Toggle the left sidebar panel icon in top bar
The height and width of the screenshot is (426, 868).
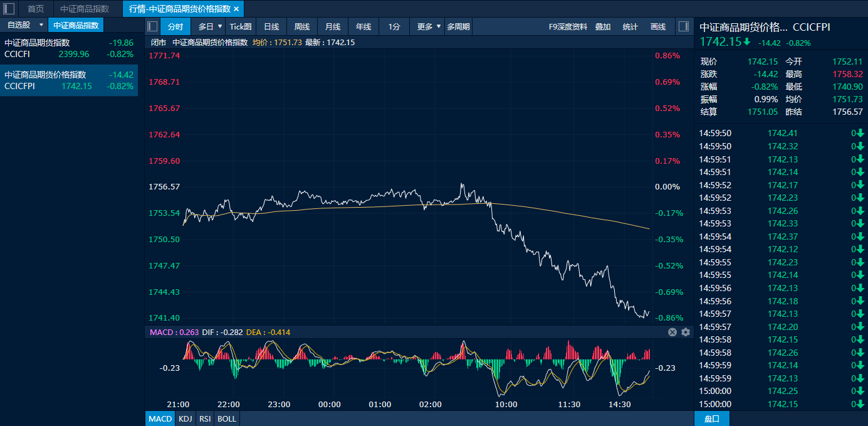9,9
